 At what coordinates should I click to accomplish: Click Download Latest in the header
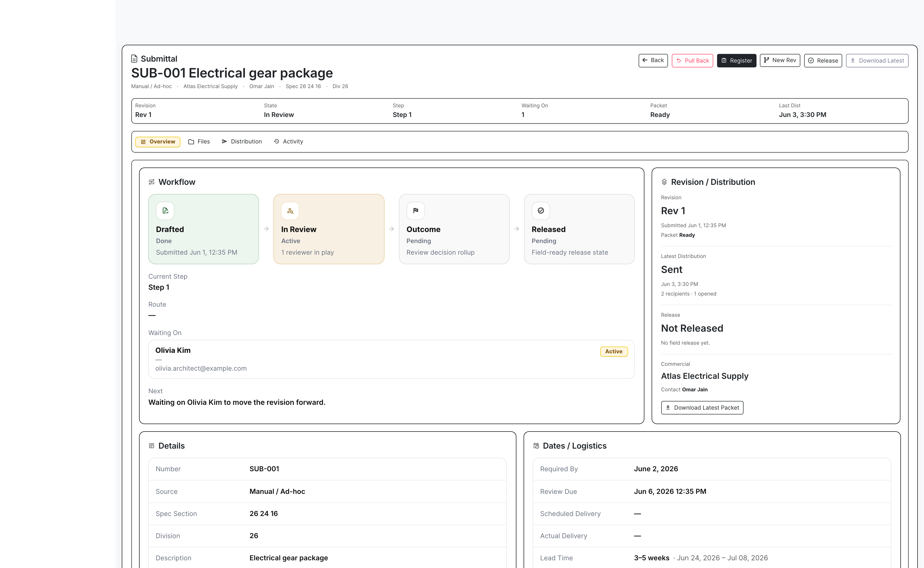(877, 60)
